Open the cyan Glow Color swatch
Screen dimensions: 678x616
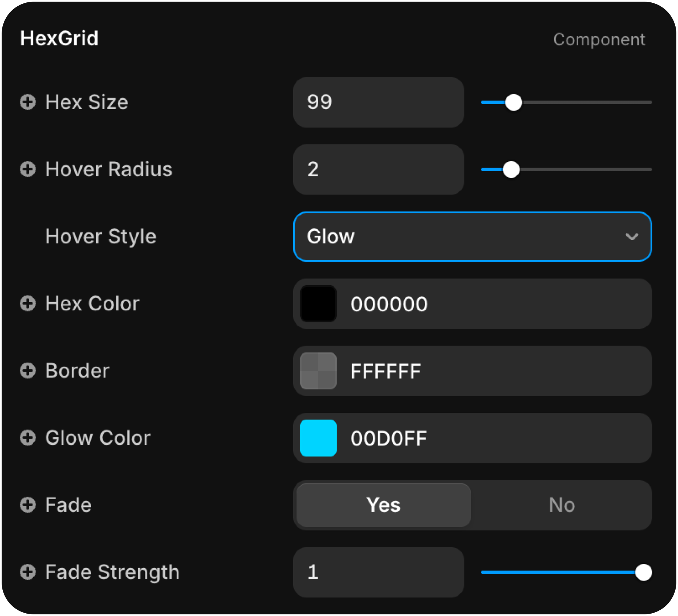[318, 438]
